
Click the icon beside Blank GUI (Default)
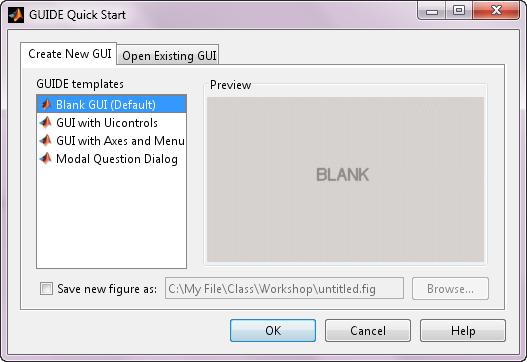[x=46, y=105]
